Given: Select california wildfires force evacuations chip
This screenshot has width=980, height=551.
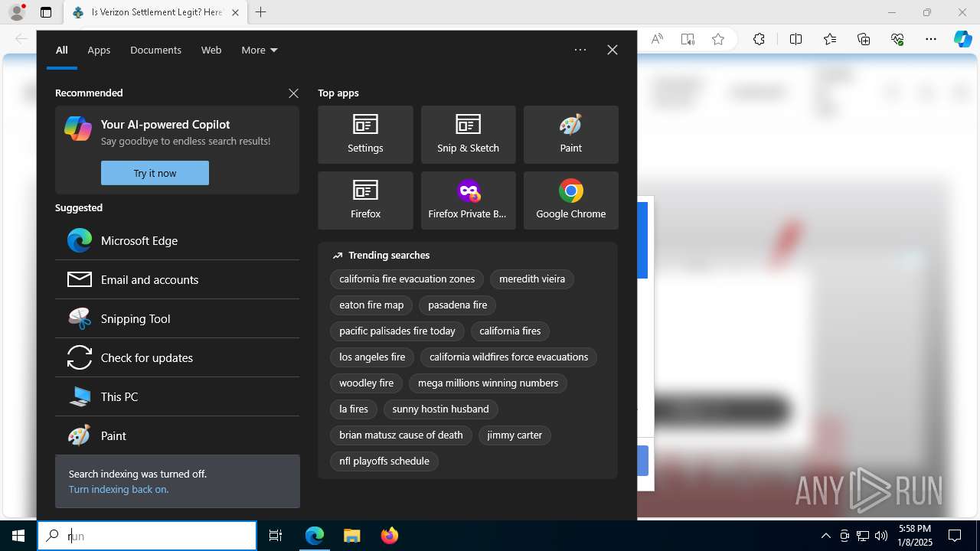Looking at the screenshot, I should [x=508, y=357].
